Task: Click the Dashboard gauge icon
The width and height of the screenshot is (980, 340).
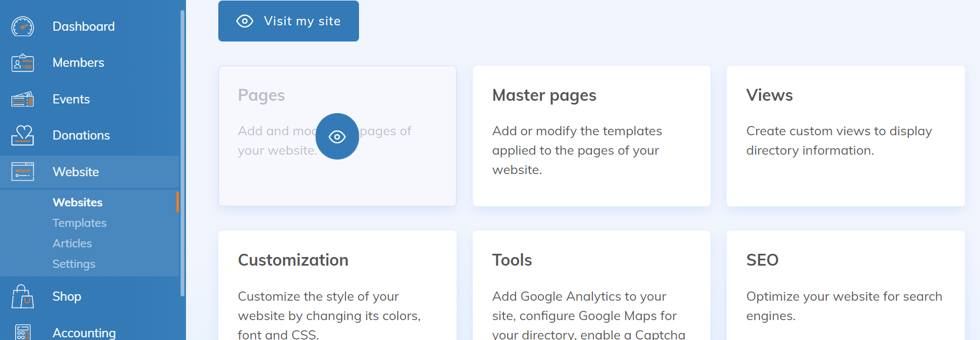Action: click(x=23, y=26)
